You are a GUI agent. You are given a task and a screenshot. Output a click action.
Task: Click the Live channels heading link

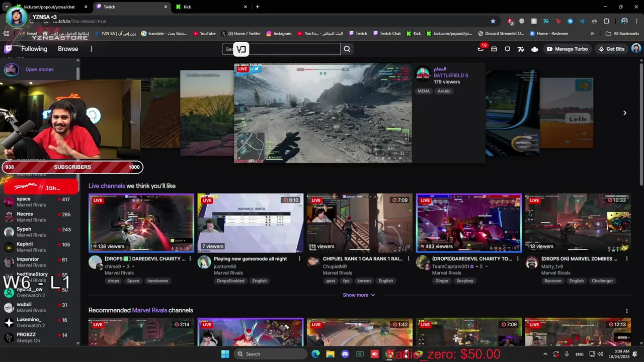tap(107, 186)
